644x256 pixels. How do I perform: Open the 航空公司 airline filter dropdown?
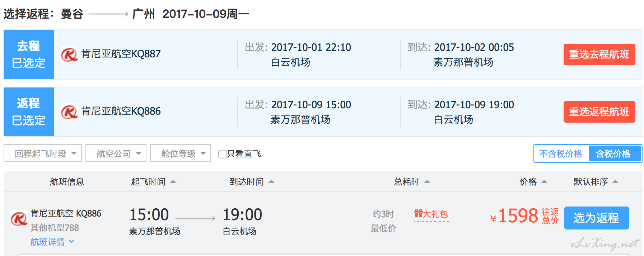pos(116,153)
